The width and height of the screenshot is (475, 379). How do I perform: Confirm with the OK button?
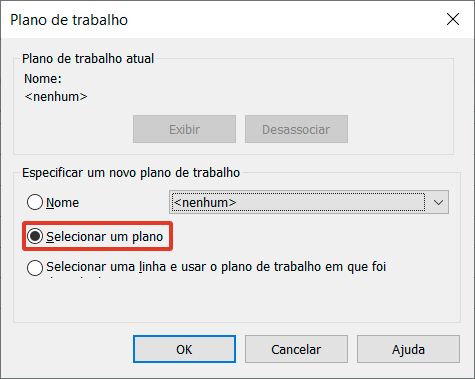pyautogui.click(x=184, y=349)
